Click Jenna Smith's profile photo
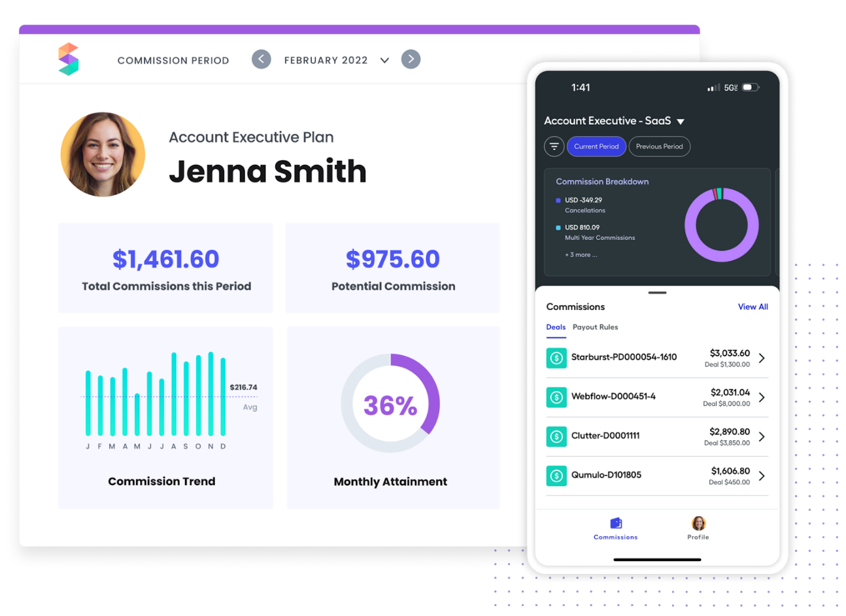Image resolution: width=846 pixels, height=616 pixels. click(x=103, y=154)
